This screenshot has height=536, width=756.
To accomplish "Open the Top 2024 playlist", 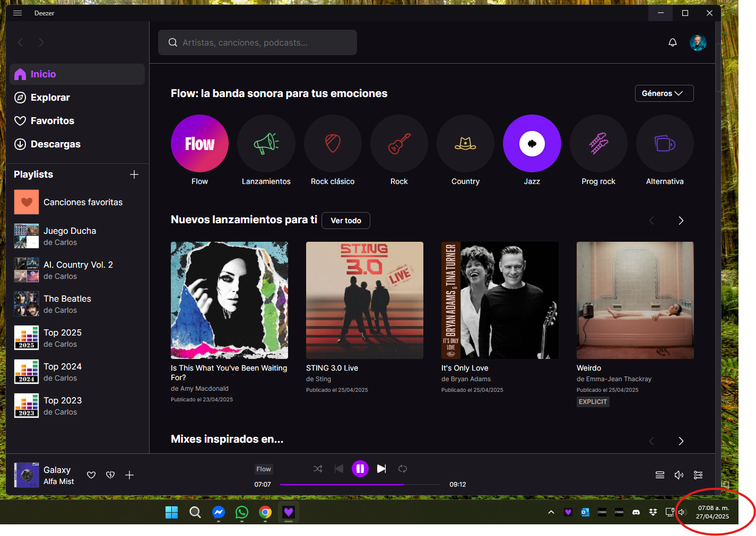I will [x=77, y=372].
